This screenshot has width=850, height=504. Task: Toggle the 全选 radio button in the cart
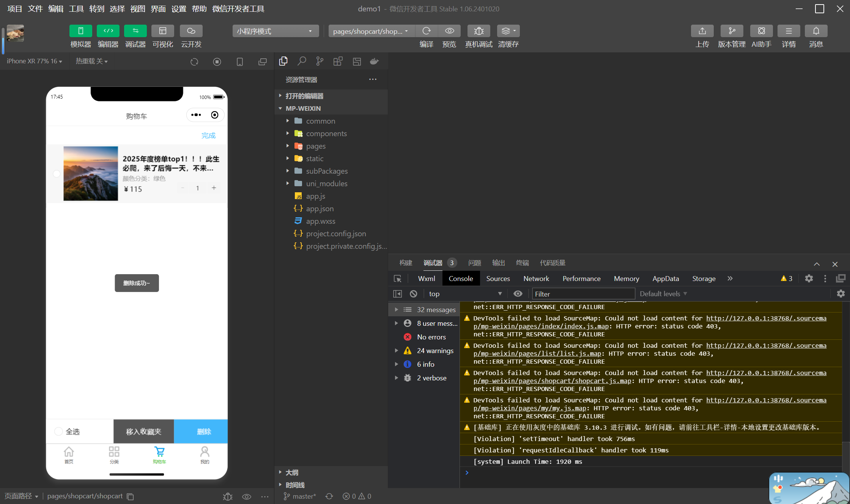pos(58,431)
